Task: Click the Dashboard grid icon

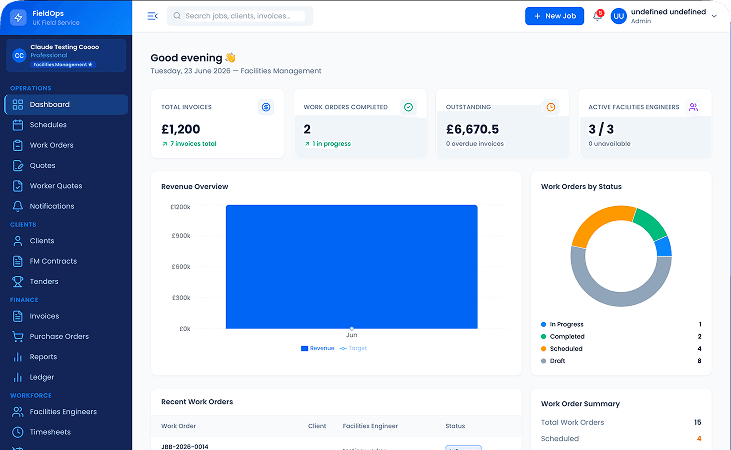Action: tap(18, 104)
